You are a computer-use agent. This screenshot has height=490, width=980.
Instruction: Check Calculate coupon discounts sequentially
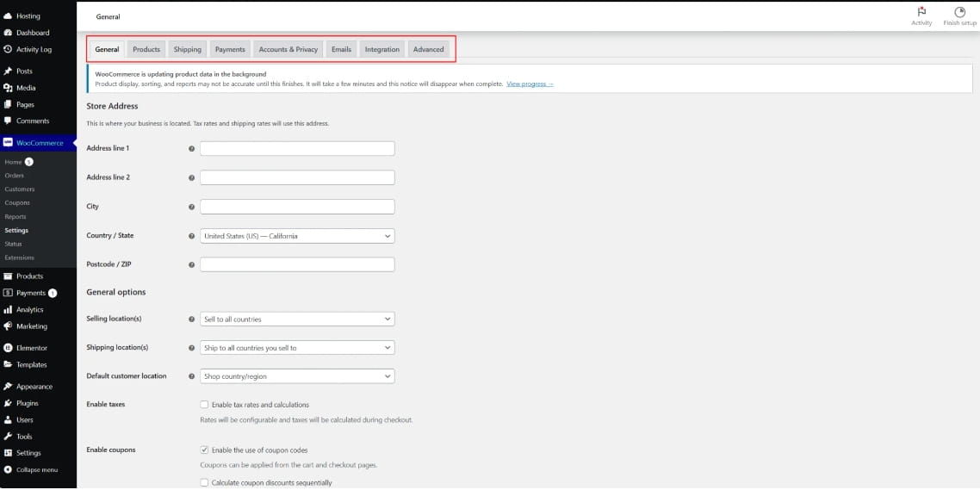click(204, 483)
